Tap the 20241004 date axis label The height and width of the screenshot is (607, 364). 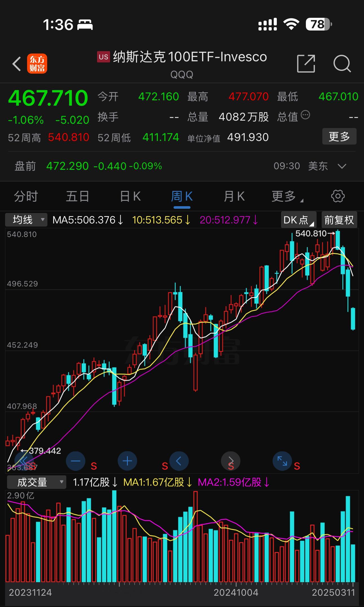point(236,592)
